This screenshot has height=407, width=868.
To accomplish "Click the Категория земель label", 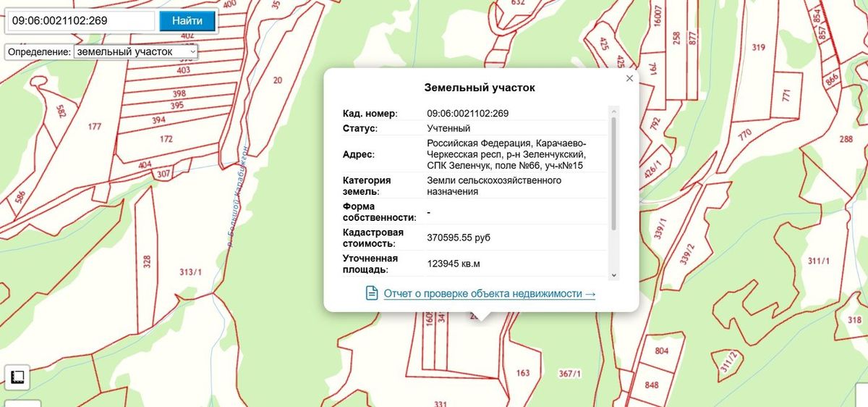I will click(x=367, y=185).
